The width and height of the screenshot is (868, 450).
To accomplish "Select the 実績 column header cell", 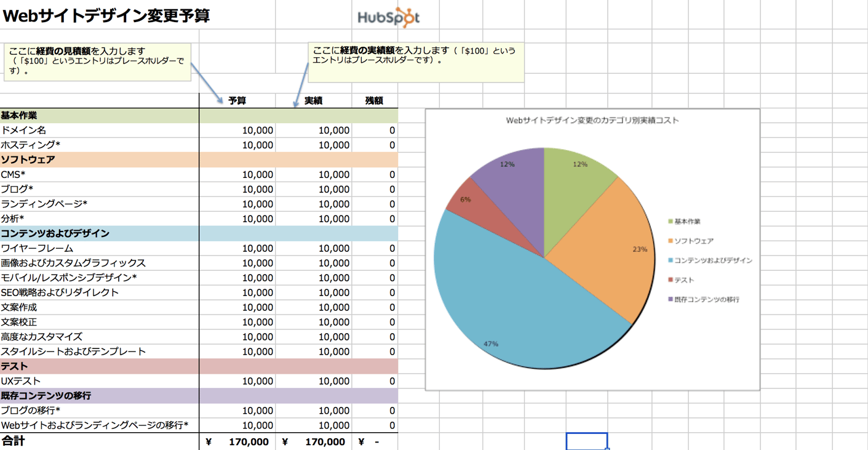I will click(313, 100).
